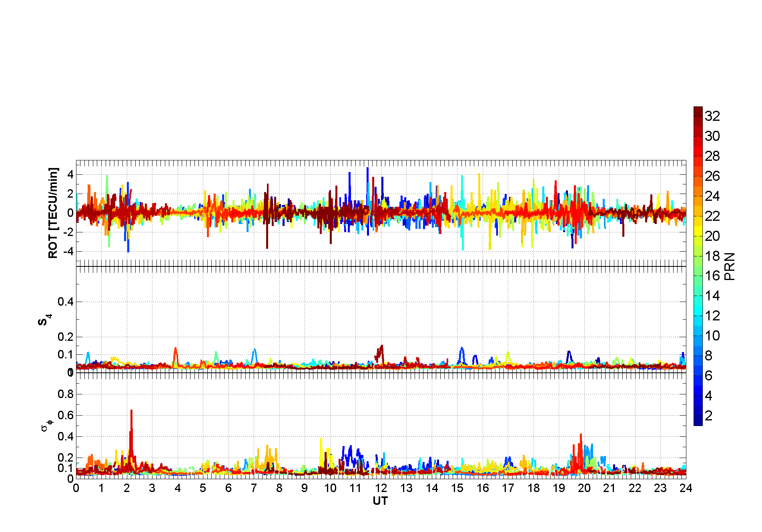Select UT axis tick label 19

pos(559,488)
